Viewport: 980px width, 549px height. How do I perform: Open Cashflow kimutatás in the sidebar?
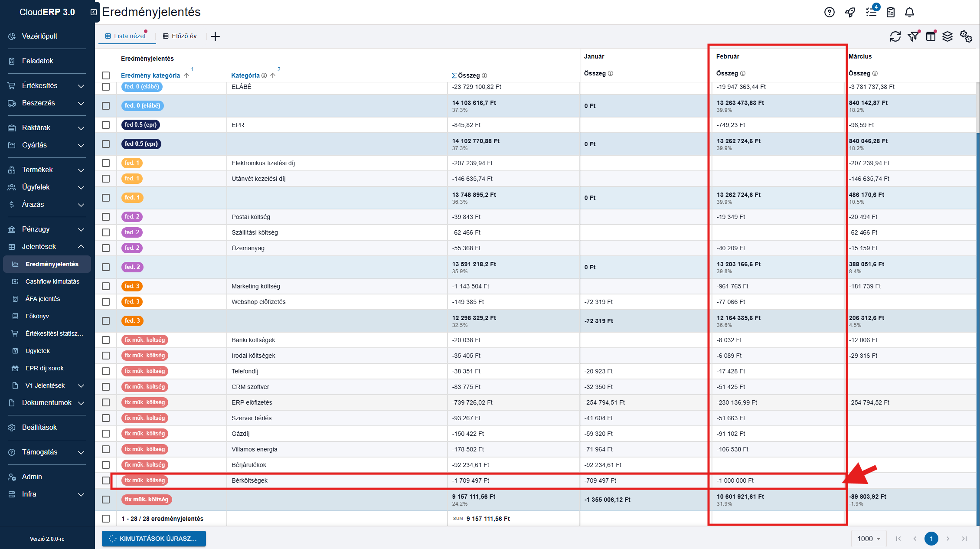[52, 281]
